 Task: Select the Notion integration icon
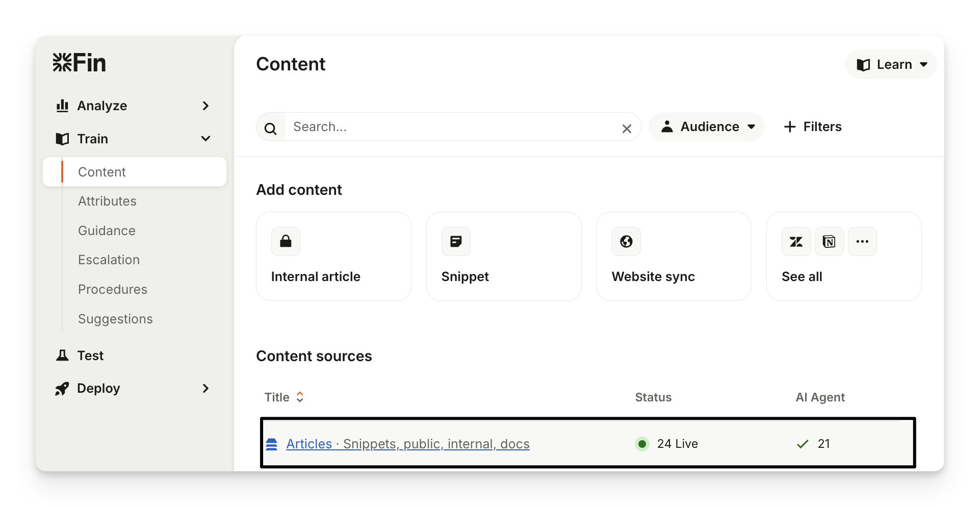pyautogui.click(x=829, y=241)
